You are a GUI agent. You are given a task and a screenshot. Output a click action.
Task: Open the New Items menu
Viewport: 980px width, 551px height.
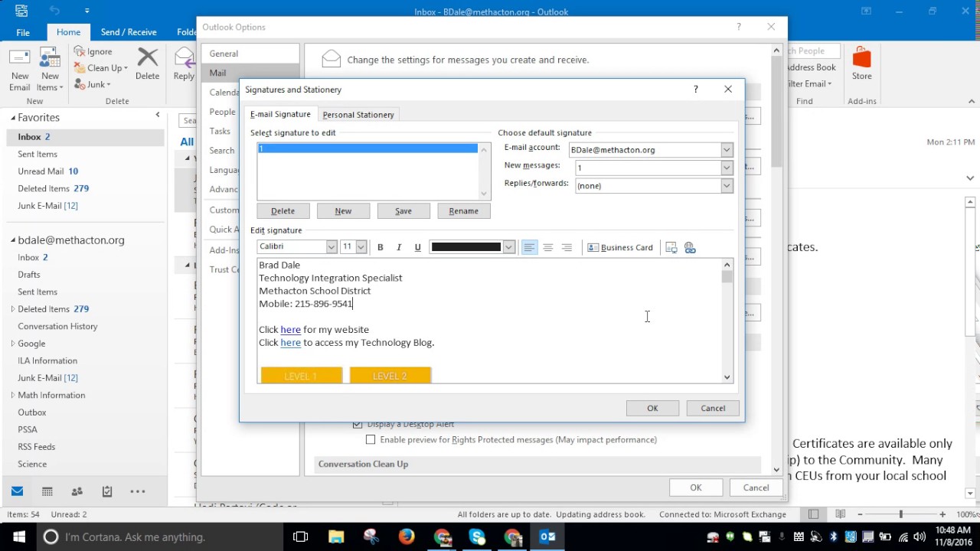point(51,70)
